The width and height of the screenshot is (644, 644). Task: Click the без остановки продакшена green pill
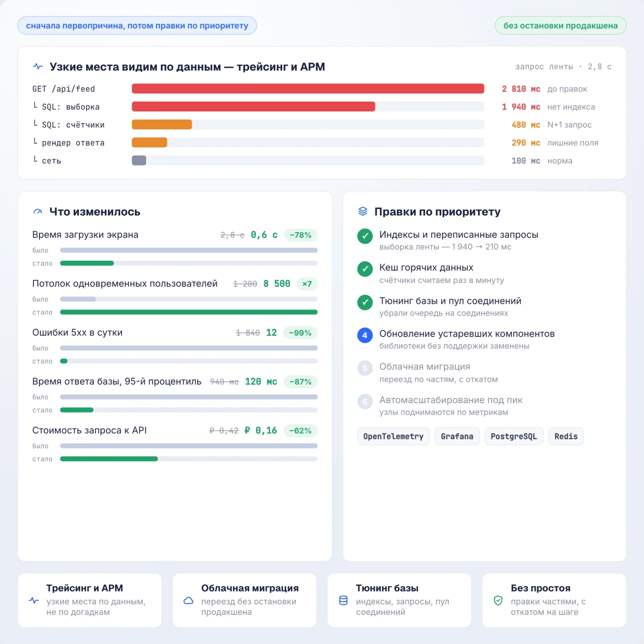[x=561, y=25]
